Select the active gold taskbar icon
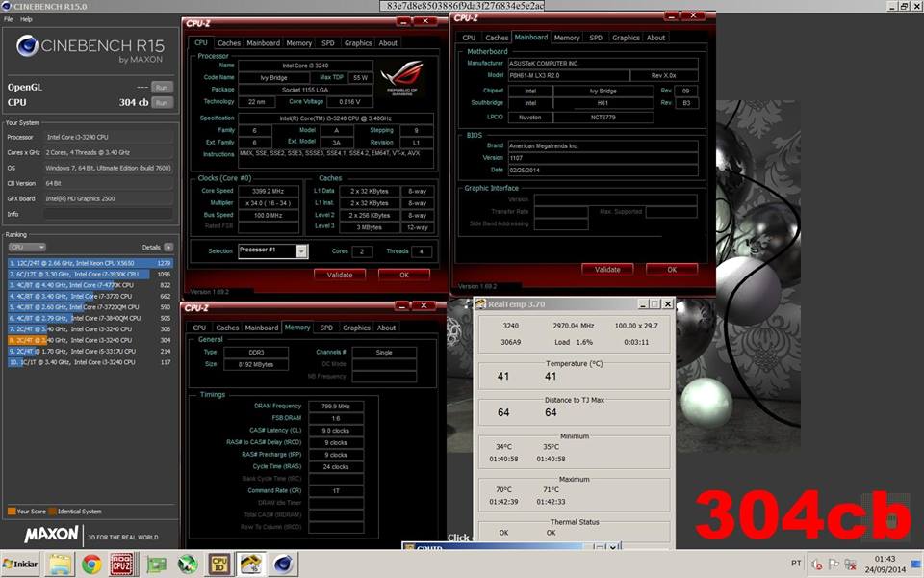924x578 pixels. click(251, 565)
